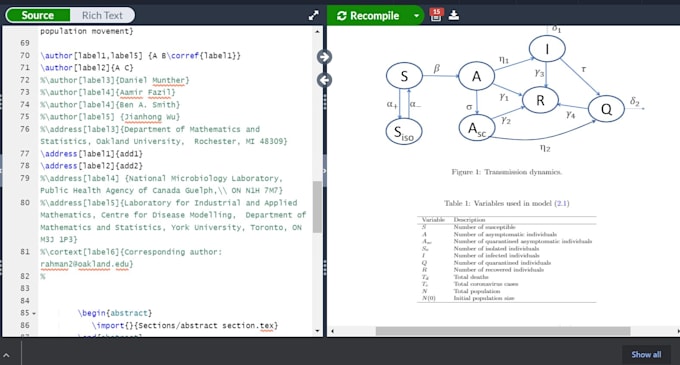Click line number 70 in gutter
This screenshot has width=680, height=365.
(25, 55)
